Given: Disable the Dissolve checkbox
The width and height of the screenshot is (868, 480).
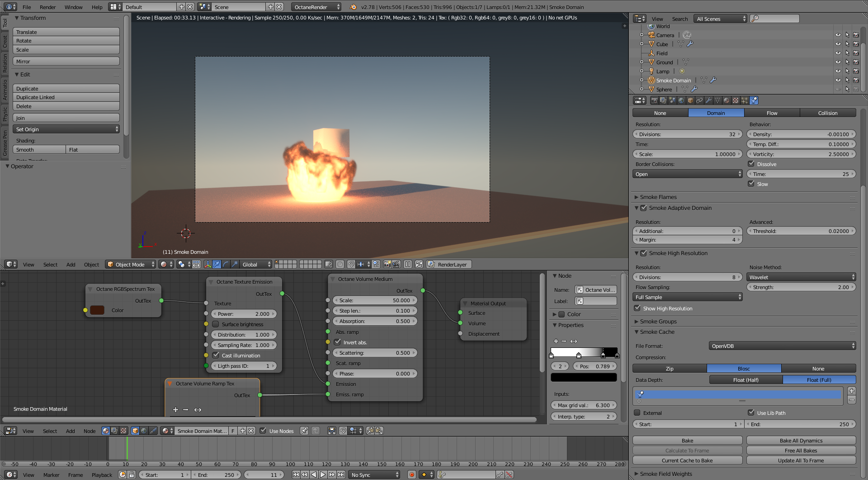Looking at the screenshot, I should click(751, 164).
